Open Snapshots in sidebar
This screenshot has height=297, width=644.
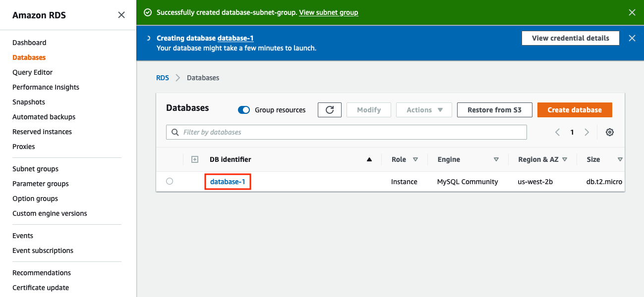[x=29, y=102]
